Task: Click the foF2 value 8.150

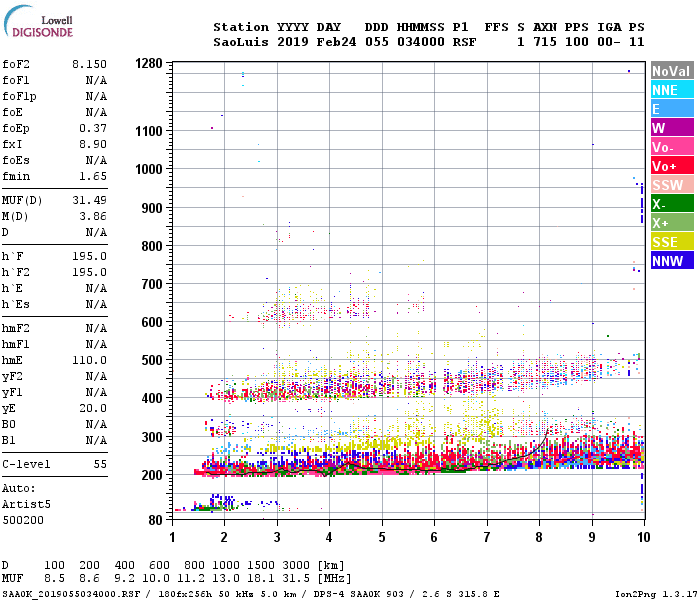Action: coord(89,64)
